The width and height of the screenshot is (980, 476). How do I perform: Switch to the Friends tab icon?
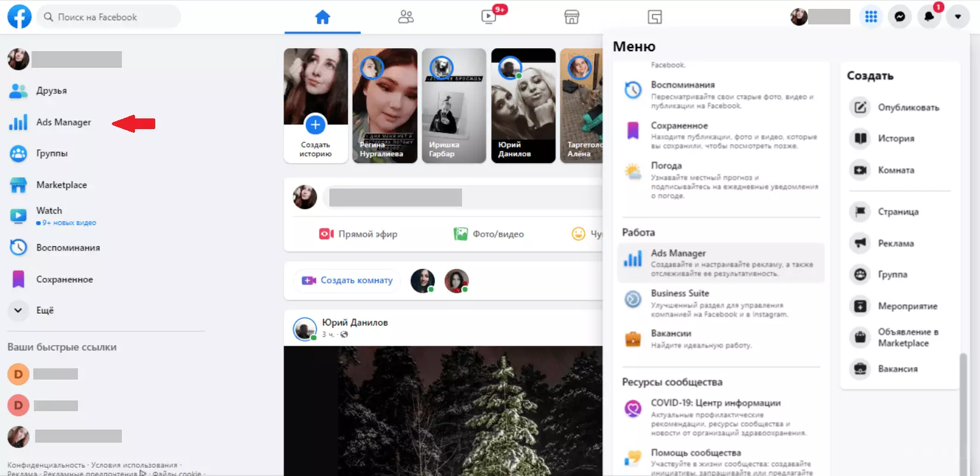click(x=406, y=17)
